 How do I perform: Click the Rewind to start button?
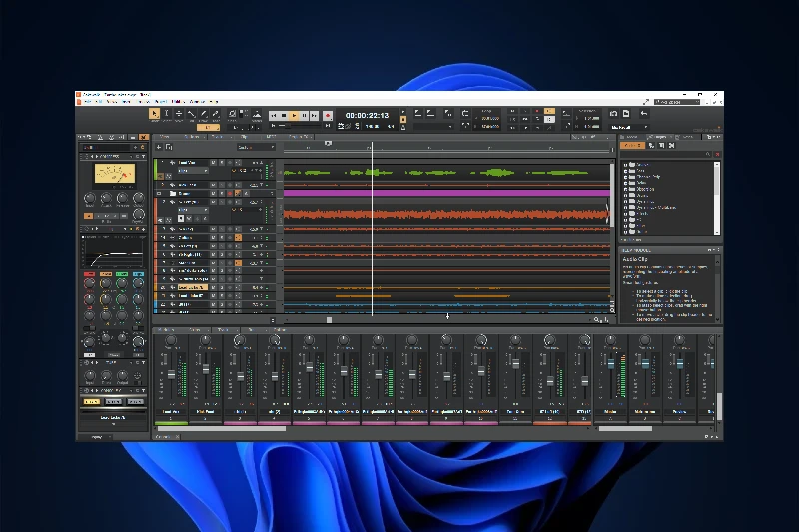point(273,116)
